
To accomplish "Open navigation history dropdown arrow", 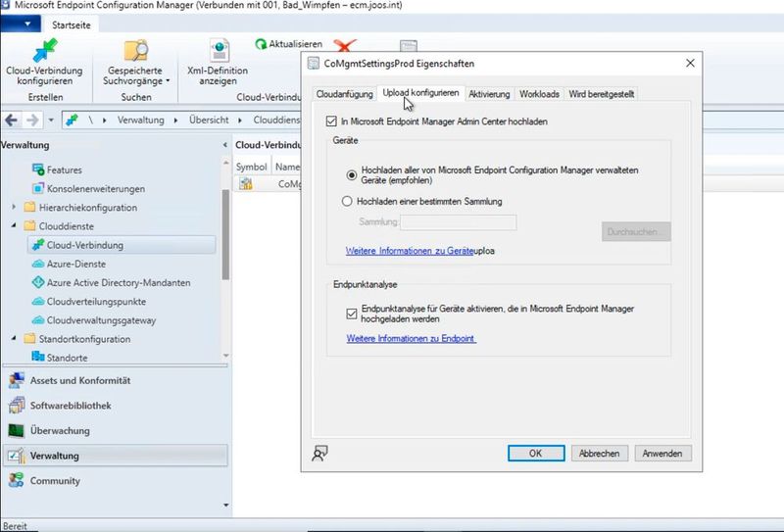I will [51, 120].
